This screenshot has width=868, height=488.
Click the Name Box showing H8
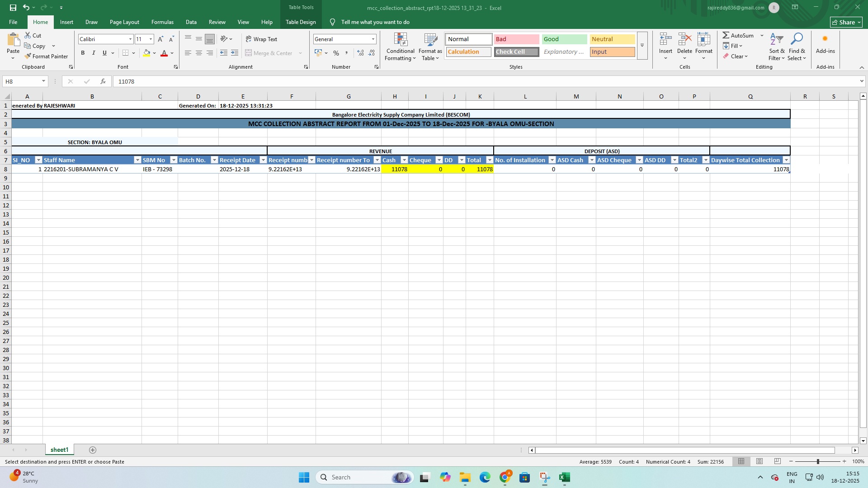(22, 81)
